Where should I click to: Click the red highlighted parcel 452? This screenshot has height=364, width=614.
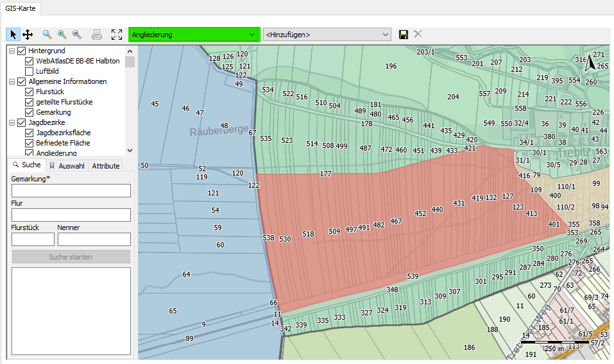click(x=420, y=214)
